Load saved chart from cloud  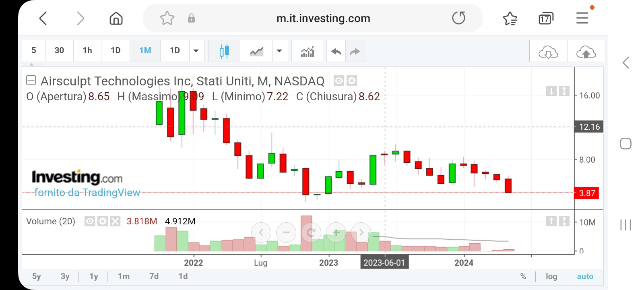tap(548, 52)
